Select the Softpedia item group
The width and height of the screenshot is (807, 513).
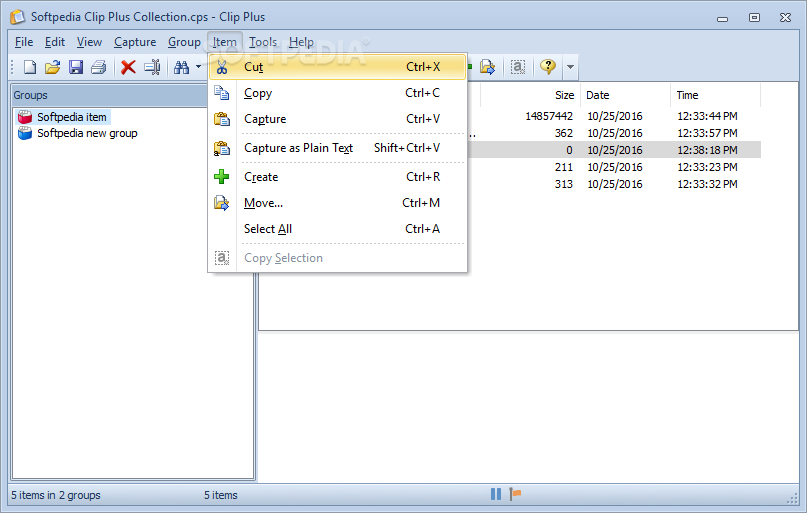[72, 117]
